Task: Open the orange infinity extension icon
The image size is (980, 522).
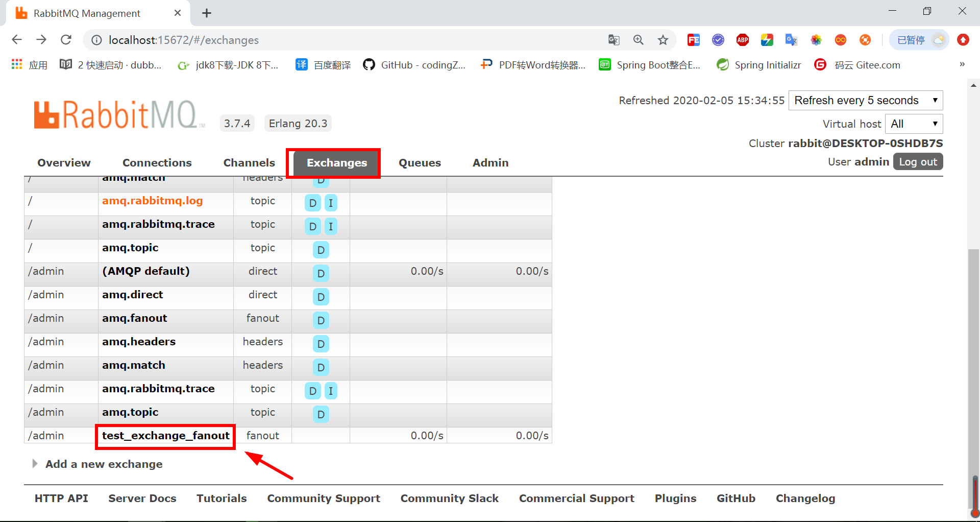Action: point(841,40)
